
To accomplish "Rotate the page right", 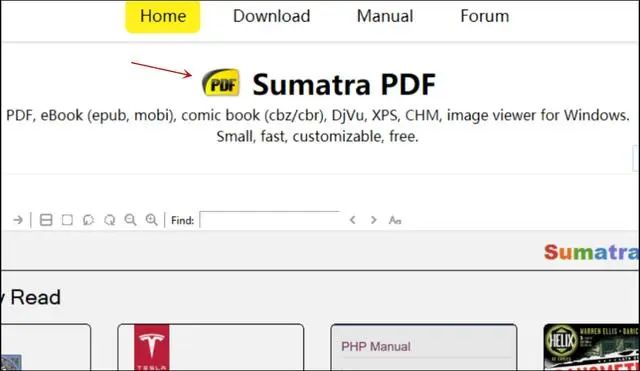I will (x=109, y=220).
